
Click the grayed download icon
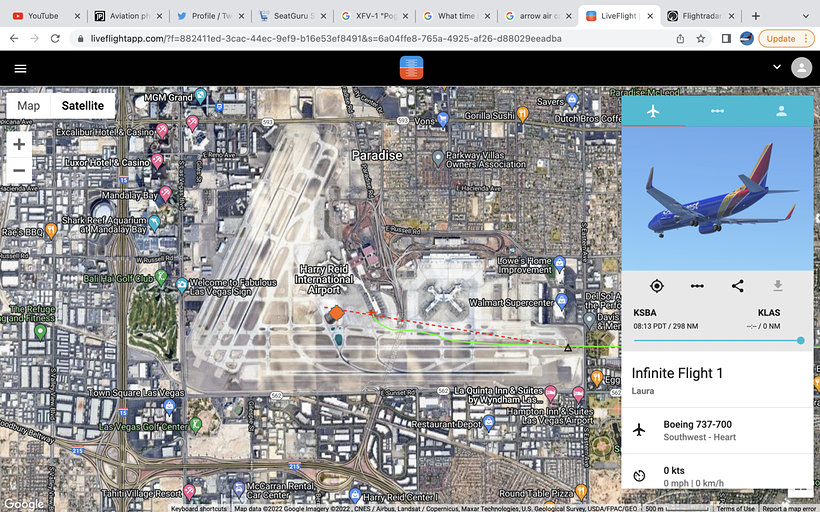coord(778,286)
